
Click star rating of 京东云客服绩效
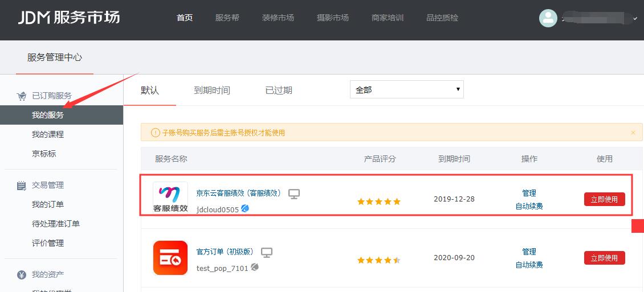click(378, 201)
